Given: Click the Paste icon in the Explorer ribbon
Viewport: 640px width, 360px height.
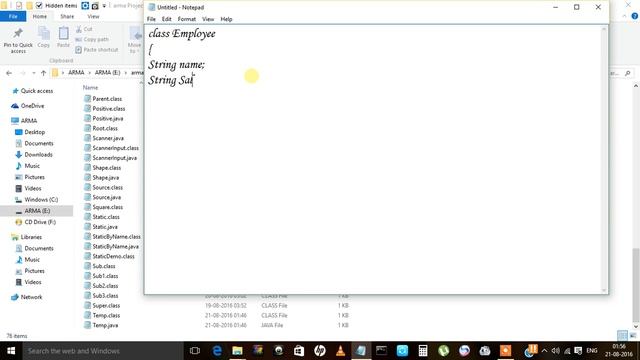Looking at the screenshot, I should (63, 33).
